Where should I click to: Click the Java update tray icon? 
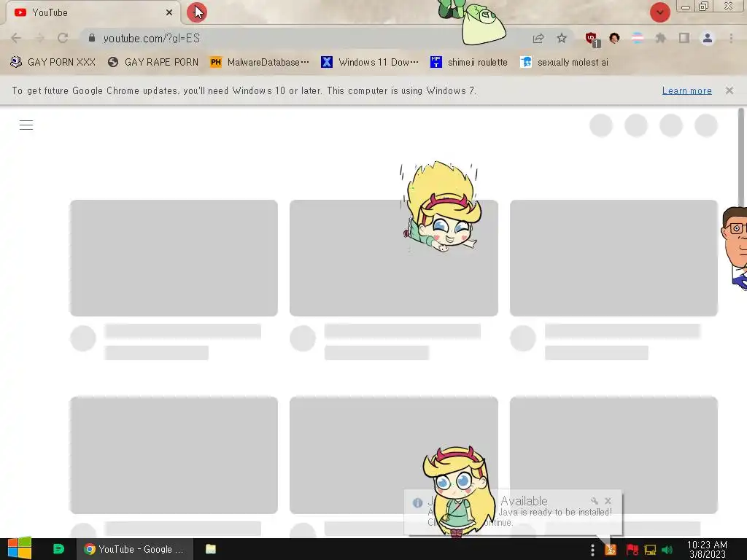tap(611, 550)
